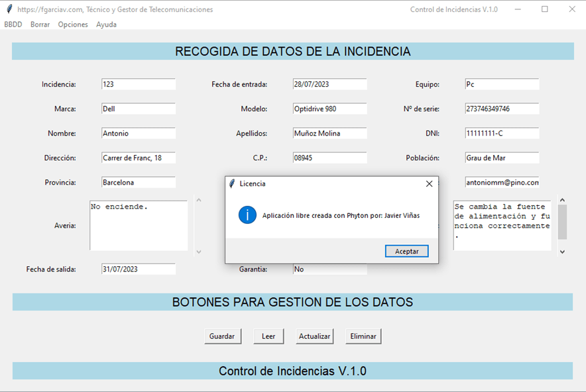Click the Averia scrollbar up arrow
The height and width of the screenshot is (392, 586).
click(x=198, y=199)
